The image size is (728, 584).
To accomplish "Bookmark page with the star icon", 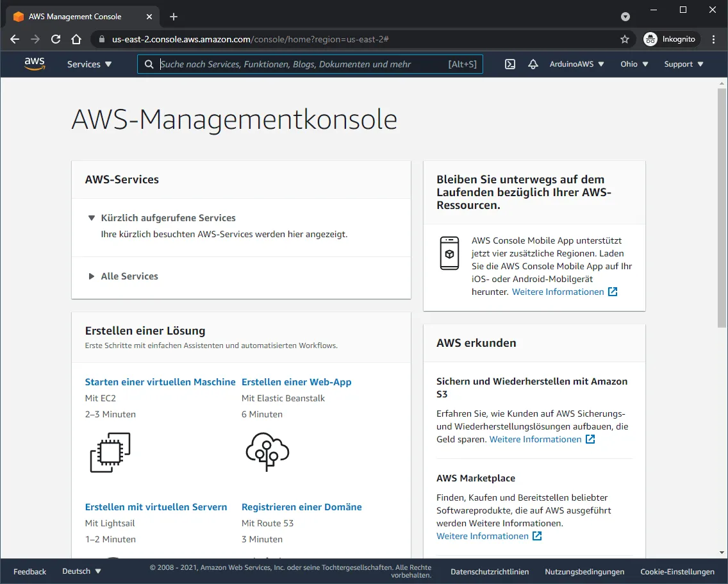I will coord(625,39).
